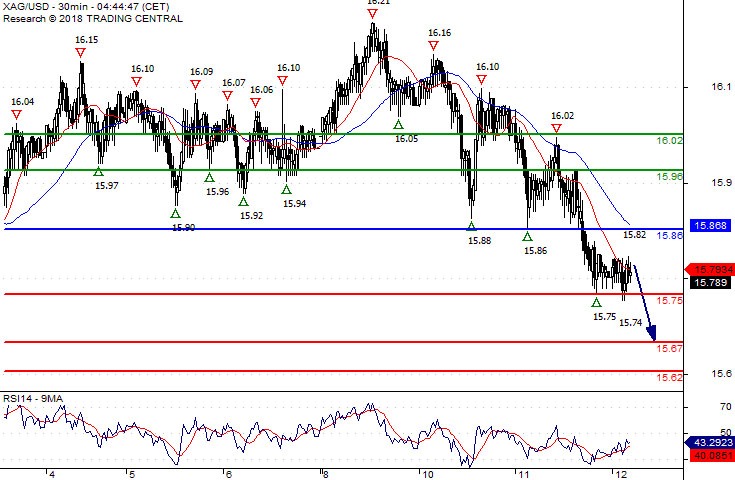This screenshot has height=480, width=735.
Task: Click date 12 on the time axis
Action: 621,475
